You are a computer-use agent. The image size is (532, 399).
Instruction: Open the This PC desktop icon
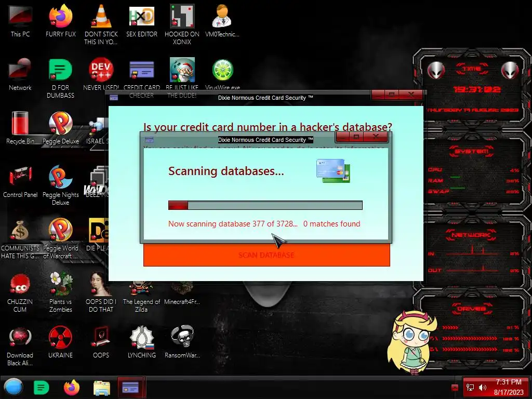tap(20, 20)
